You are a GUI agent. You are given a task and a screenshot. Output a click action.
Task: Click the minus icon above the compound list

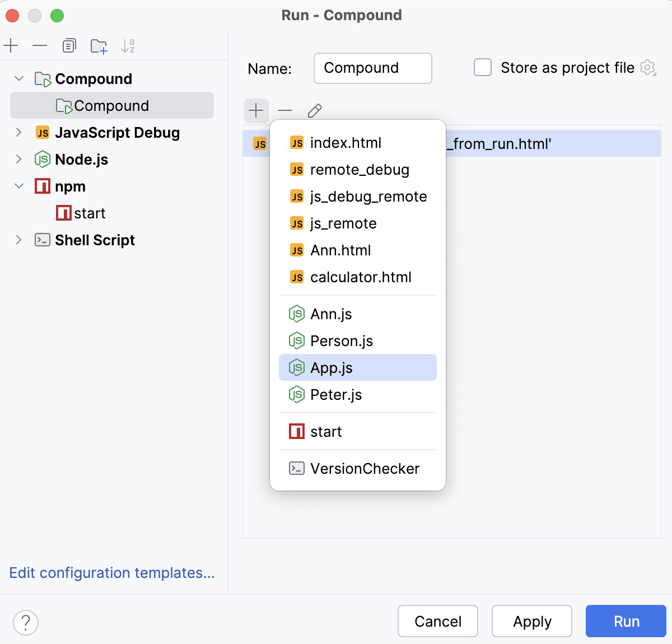pyautogui.click(x=285, y=110)
